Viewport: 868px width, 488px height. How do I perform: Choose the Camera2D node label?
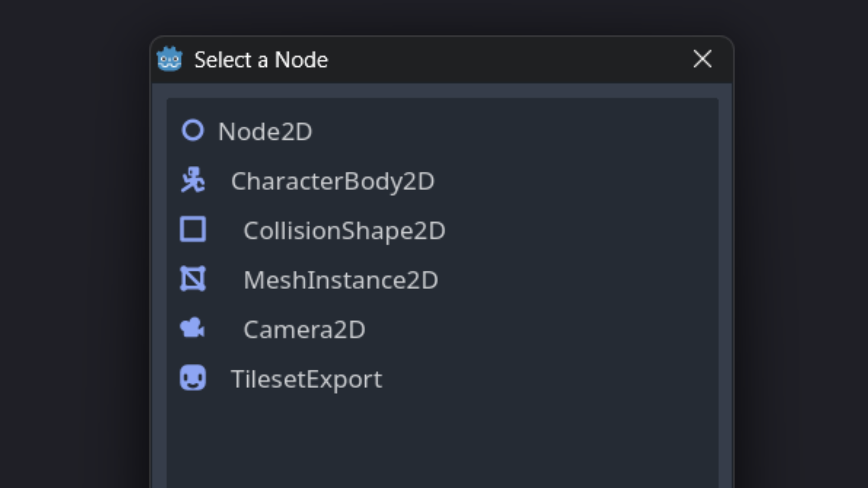click(304, 329)
